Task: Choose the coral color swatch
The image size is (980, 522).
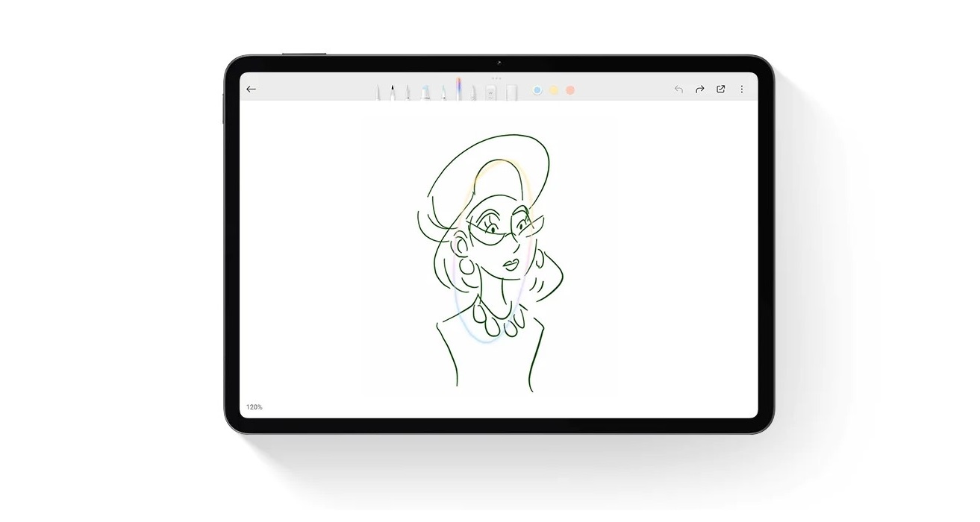Action: coord(570,90)
